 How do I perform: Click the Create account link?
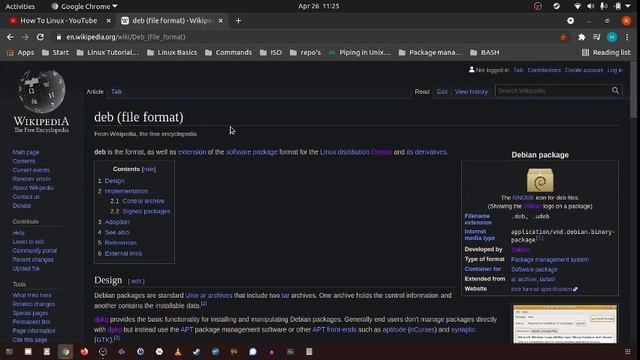coord(584,70)
